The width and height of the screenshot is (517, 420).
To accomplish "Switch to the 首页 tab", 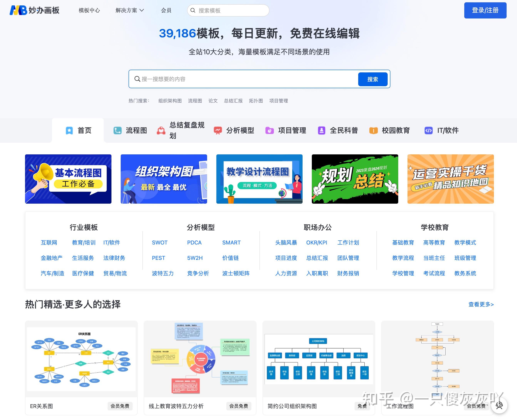I will click(x=78, y=130).
